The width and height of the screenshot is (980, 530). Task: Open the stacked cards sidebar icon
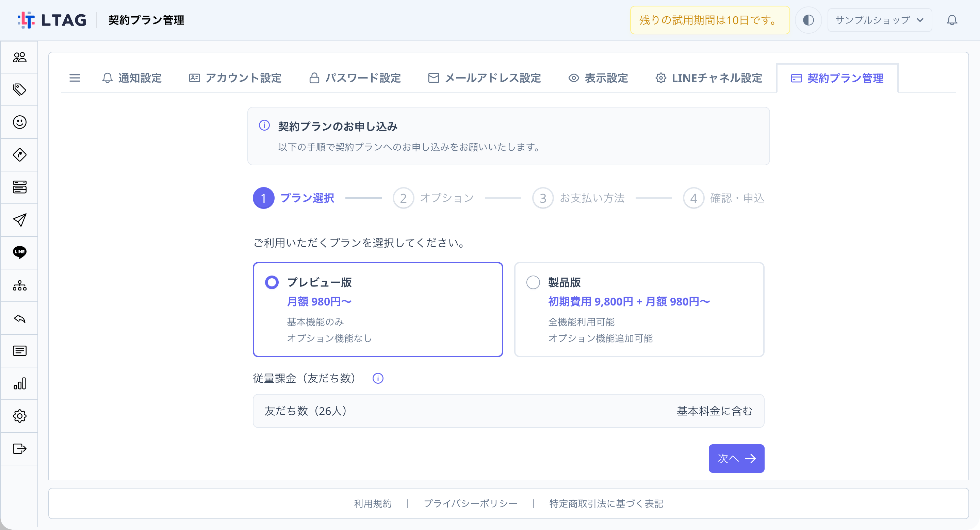(19, 187)
